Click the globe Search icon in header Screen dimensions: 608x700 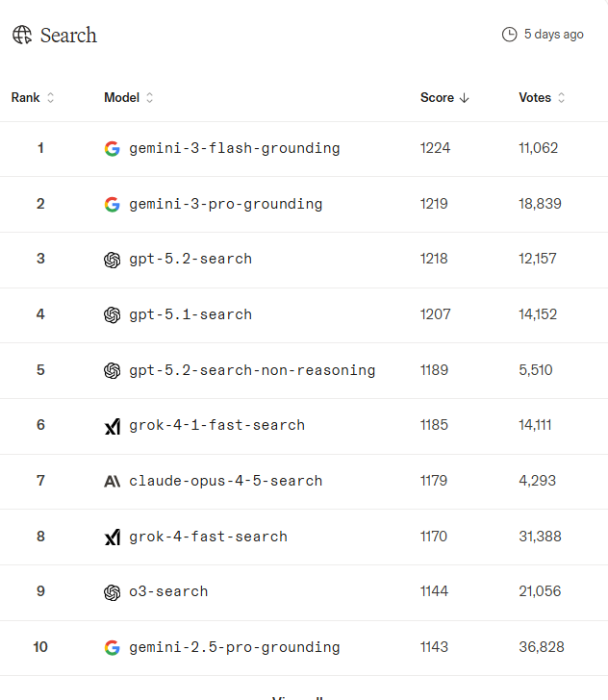pyautogui.click(x=22, y=35)
